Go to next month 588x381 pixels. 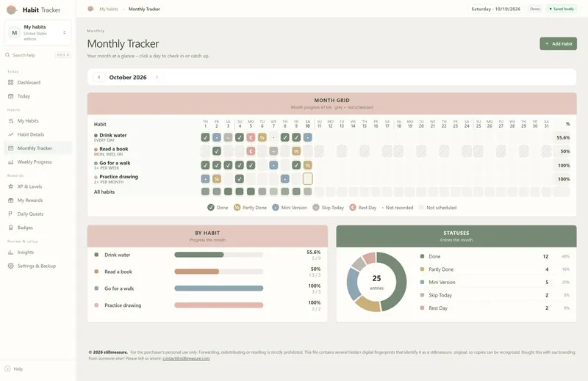(157, 77)
